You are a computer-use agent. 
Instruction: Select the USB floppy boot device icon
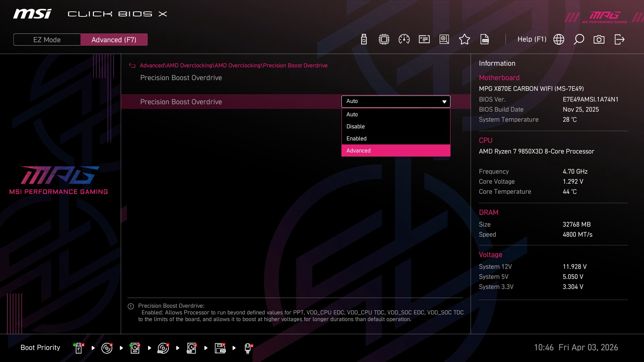220,348
